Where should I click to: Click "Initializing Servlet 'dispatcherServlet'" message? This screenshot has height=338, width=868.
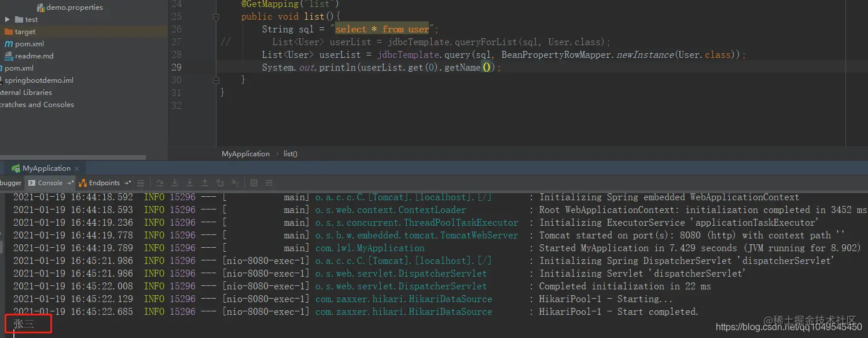click(x=642, y=274)
